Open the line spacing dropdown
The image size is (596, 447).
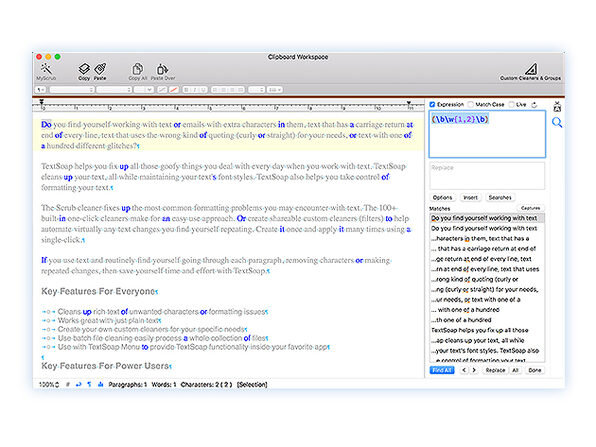tap(256, 90)
